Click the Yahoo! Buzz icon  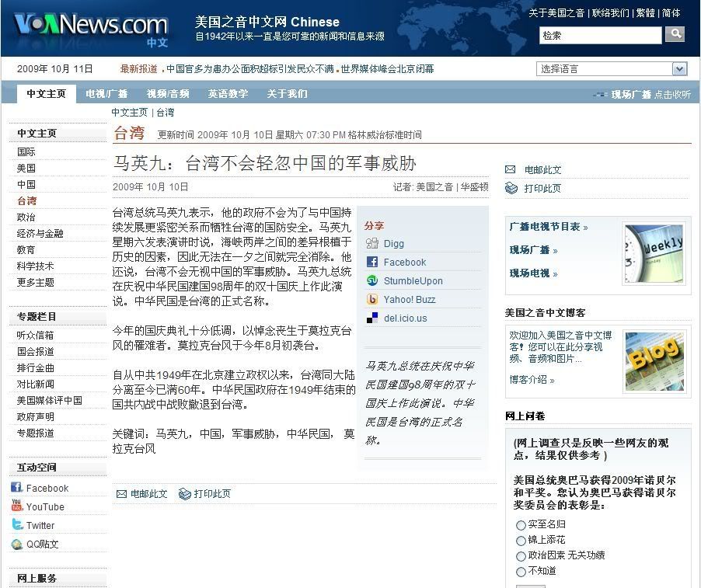click(x=372, y=300)
